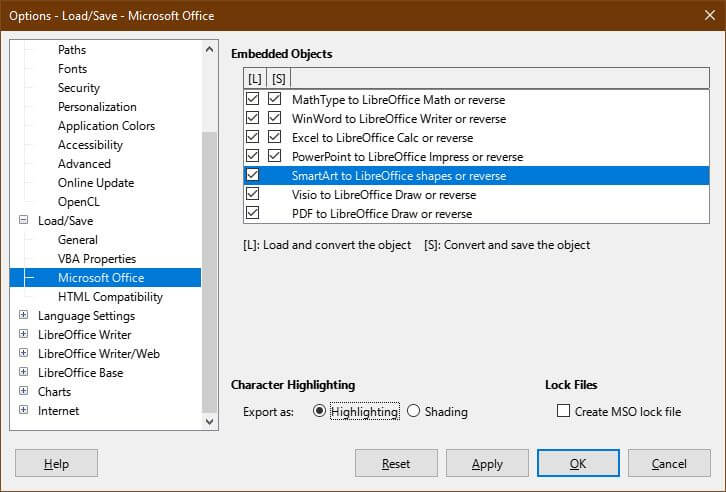Select the Visio to LibreOffice Draw row
The height and width of the screenshot is (492, 726).
click(x=384, y=195)
